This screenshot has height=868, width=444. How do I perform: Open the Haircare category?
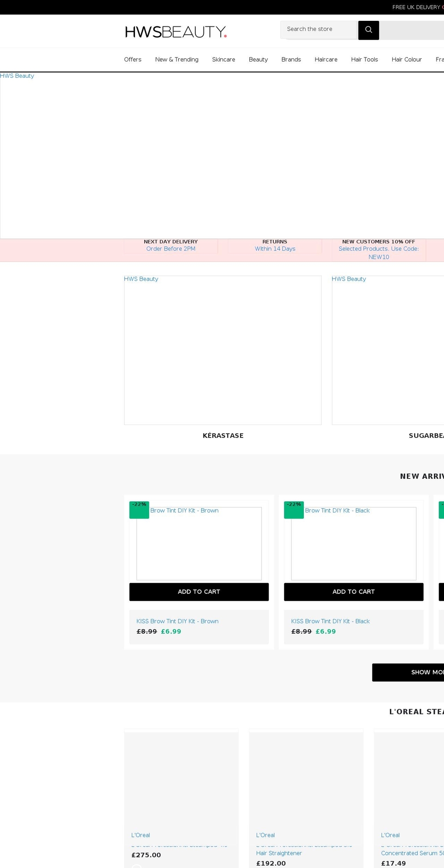point(326,59)
